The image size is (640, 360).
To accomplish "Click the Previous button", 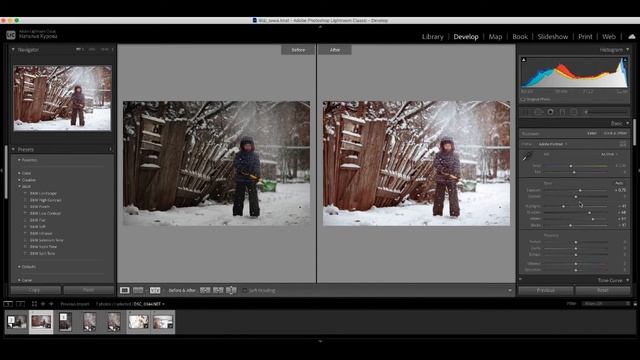I will point(546,290).
